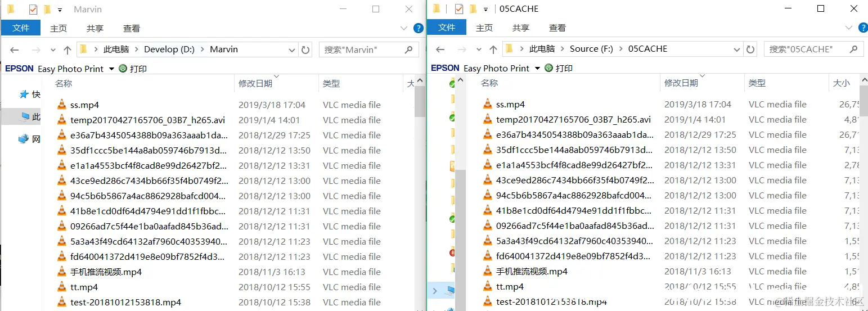Click 此电脑 breadcrumb in 05CACHE window
Screen dimensions: 868x311
(x=542, y=49)
